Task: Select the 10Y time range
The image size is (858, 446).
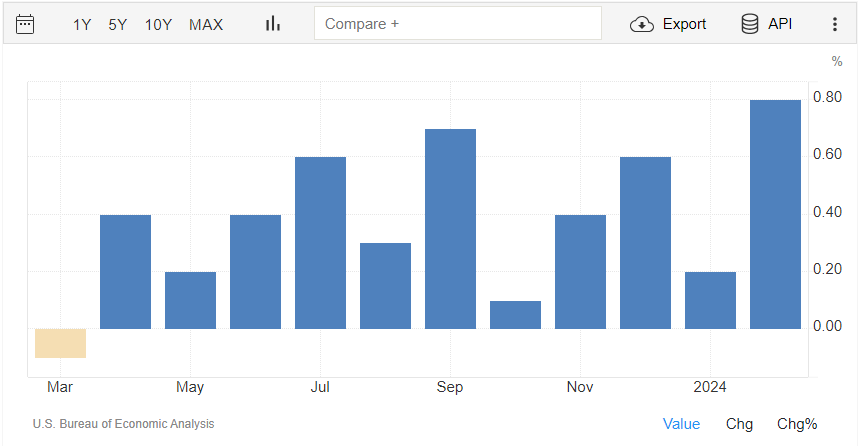Action: 158,25
